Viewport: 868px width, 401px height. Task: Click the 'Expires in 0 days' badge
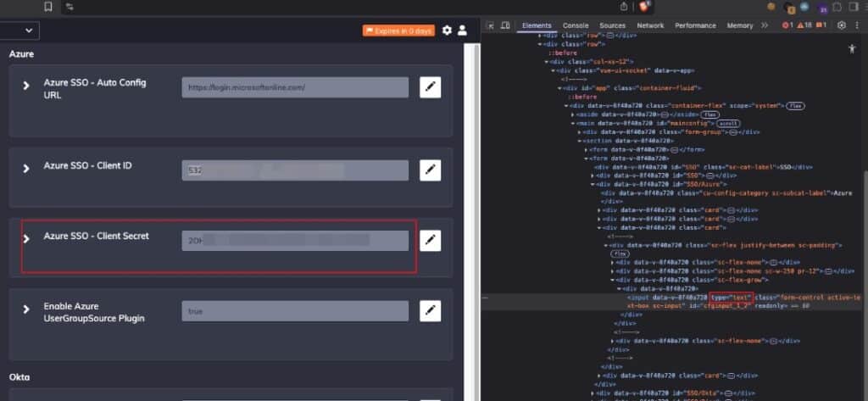(x=398, y=31)
